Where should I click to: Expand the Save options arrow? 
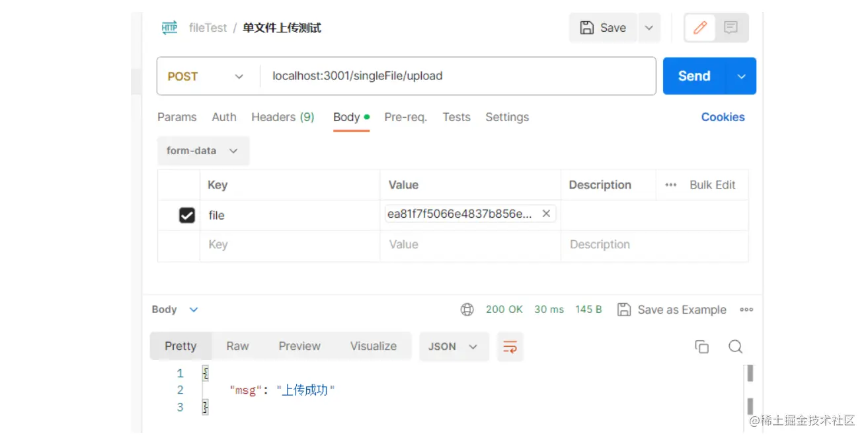click(649, 28)
